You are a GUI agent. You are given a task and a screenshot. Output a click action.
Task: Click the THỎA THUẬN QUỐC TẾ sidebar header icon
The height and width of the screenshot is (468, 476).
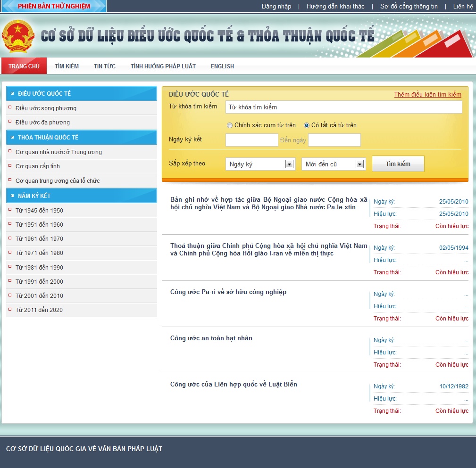[12, 137]
